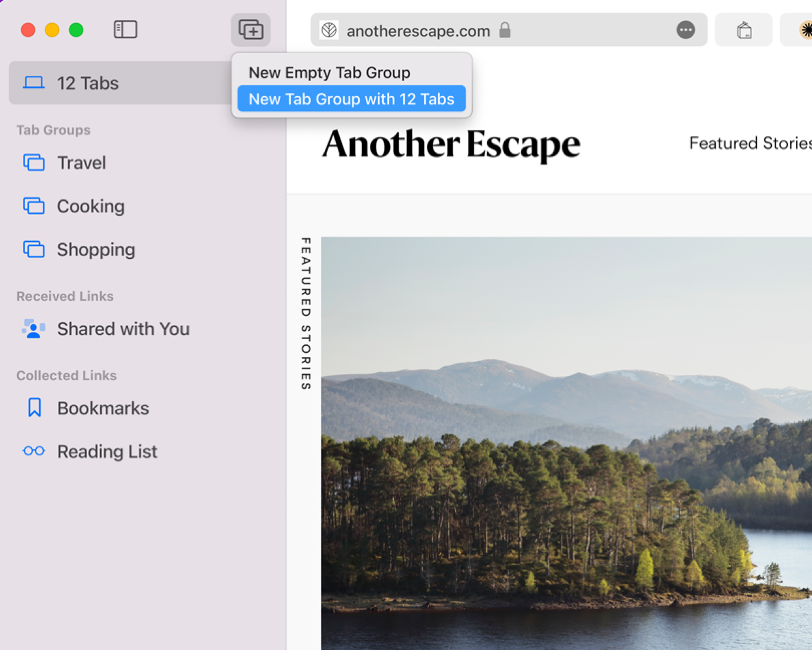Image resolution: width=812 pixels, height=650 pixels.
Task: Click the new tab group icon
Action: point(251,30)
